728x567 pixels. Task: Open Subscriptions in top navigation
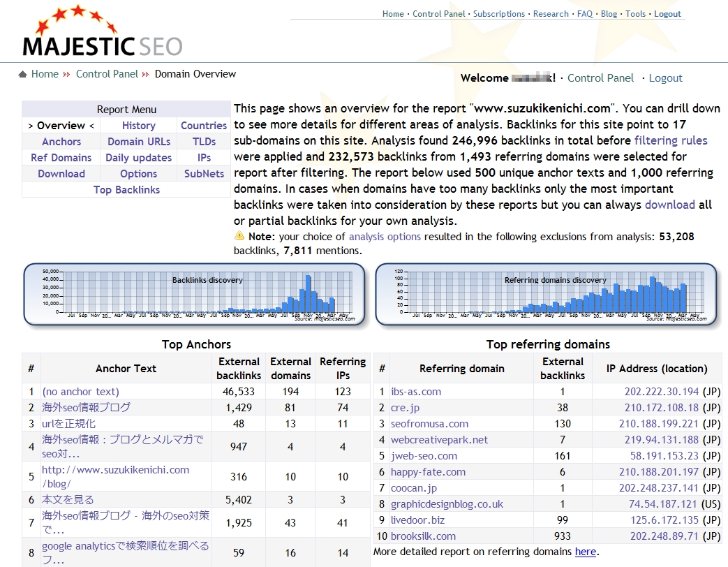498,14
